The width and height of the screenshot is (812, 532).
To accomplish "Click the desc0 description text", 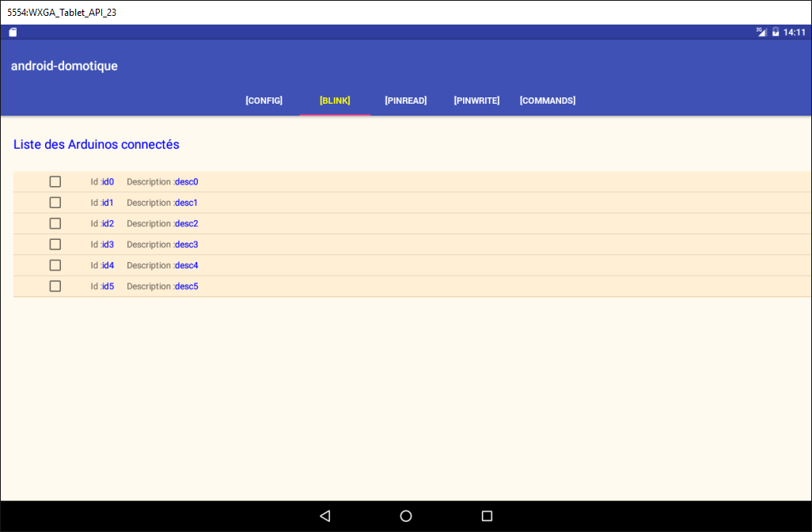I will click(186, 182).
